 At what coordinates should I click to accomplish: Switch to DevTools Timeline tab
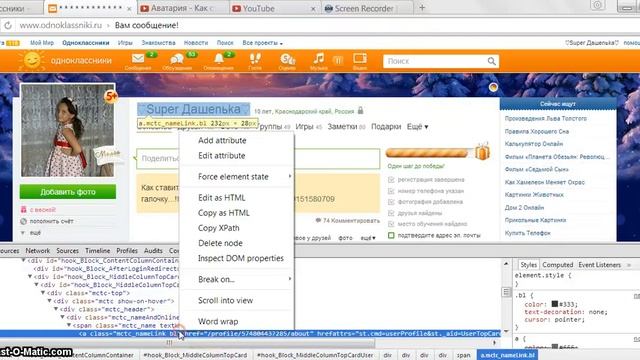coord(97,251)
